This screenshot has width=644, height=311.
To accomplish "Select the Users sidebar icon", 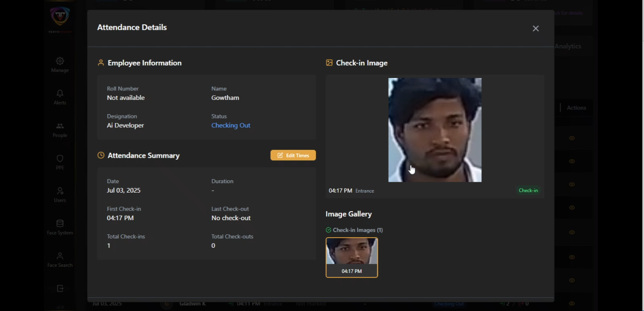I will [x=59, y=190].
